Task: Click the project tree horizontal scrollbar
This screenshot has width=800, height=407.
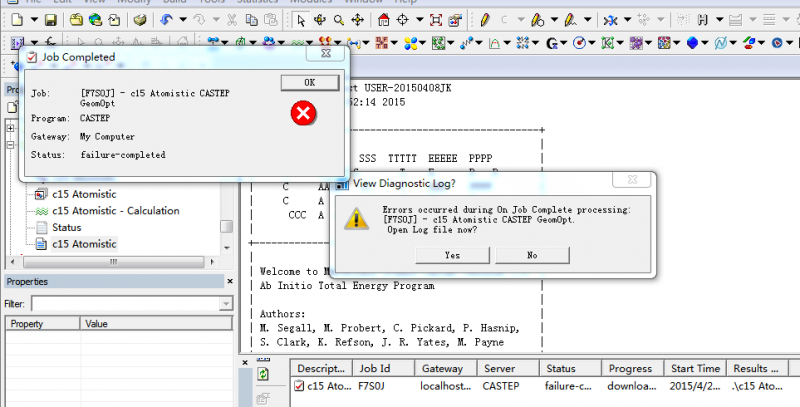Action: pyautogui.click(x=113, y=262)
